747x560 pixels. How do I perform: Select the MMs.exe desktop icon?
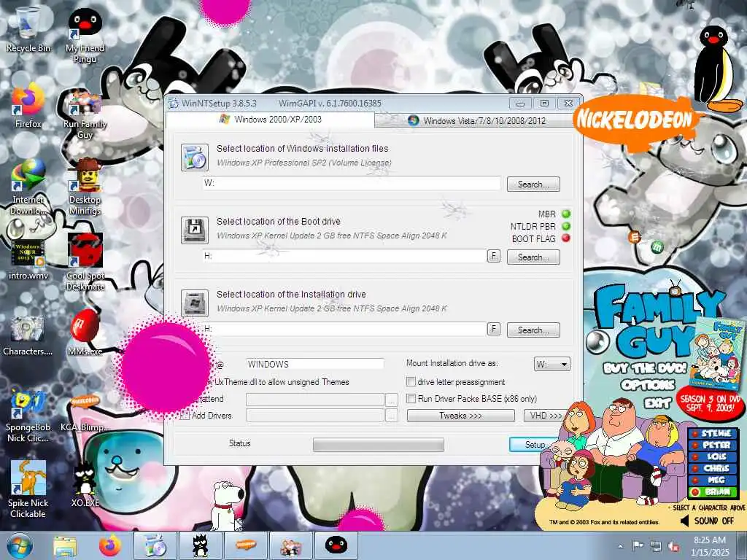coord(85,332)
